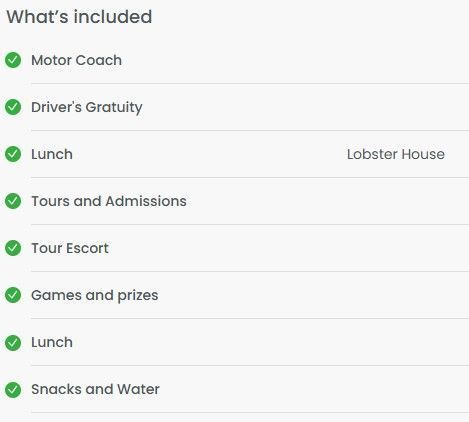Click the What's included heading
469x422 pixels.
coord(79,17)
